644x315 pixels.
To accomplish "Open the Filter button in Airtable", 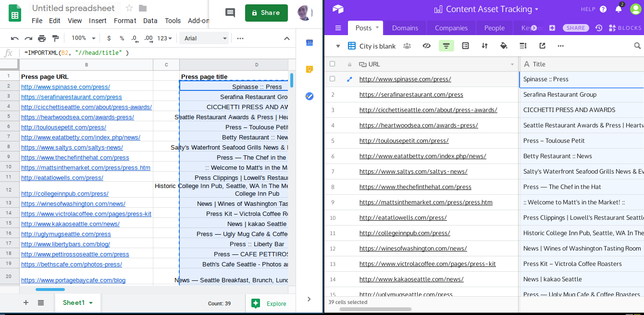I will pyautogui.click(x=446, y=46).
